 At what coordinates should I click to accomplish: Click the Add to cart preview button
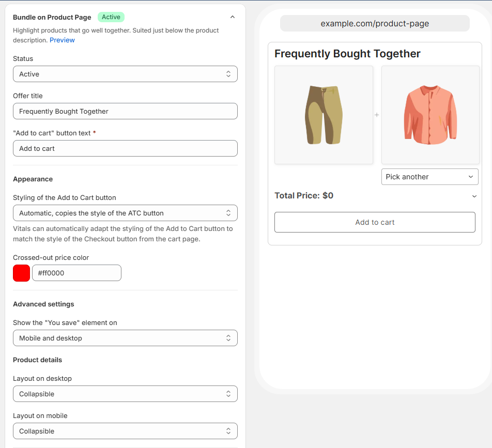coord(375,222)
